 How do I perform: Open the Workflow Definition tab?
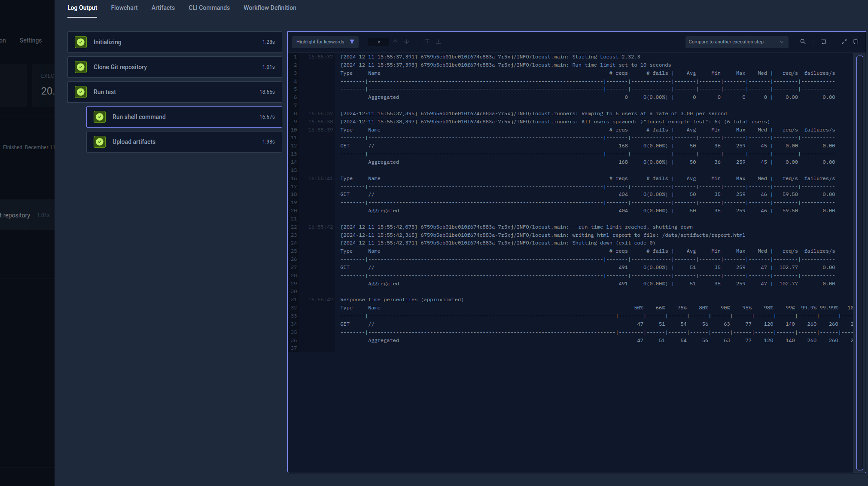tap(269, 8)
